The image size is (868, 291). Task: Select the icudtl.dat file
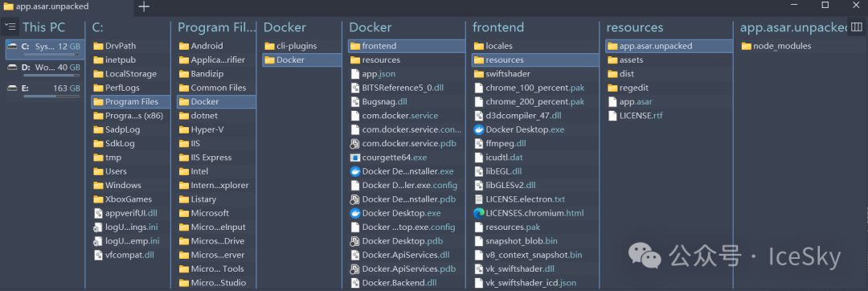click(x=535, y=157)
